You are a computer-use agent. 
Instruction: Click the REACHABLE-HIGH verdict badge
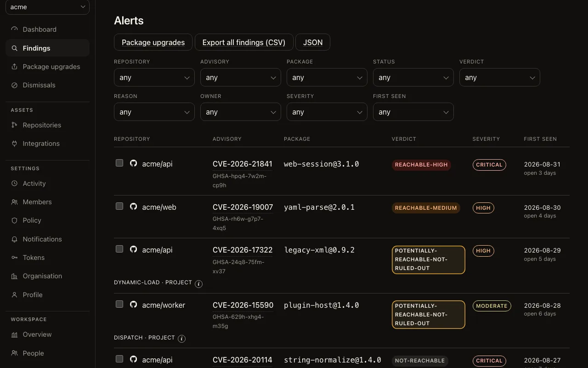tap(421, 165)
